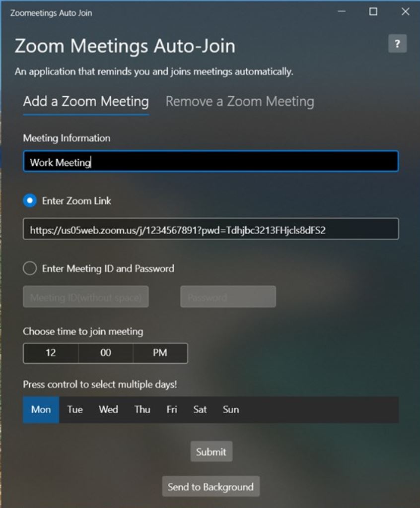Select Fri in the day list
The width and height of the screenshot is (420, 508).
172,409
